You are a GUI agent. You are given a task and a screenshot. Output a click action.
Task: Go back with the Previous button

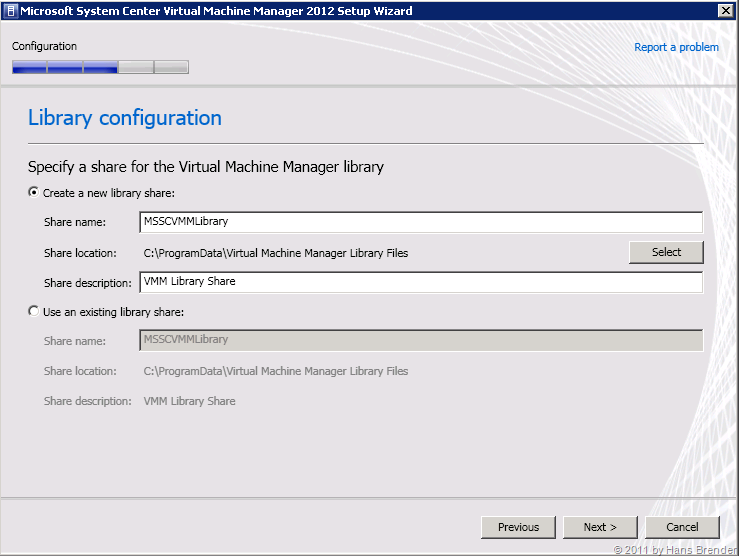(518, 527)
